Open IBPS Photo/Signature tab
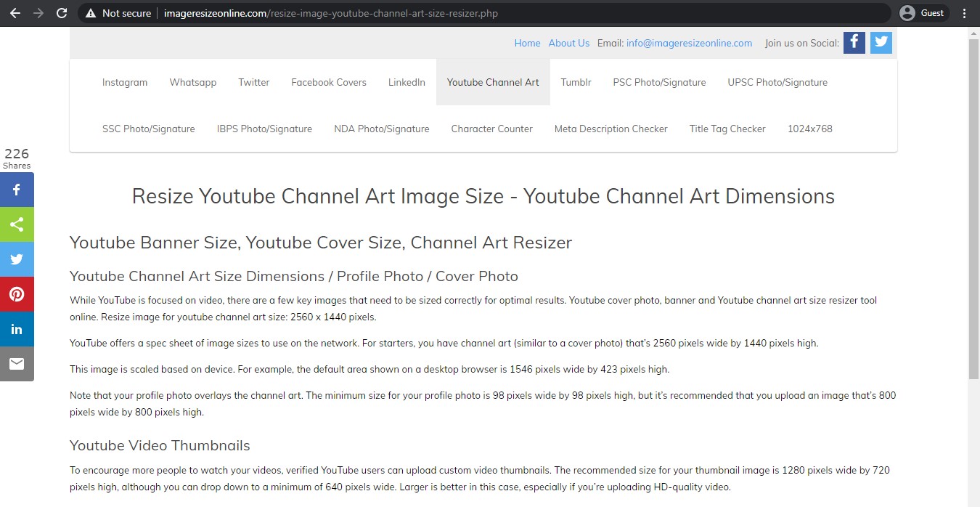 tap(264, 129)
